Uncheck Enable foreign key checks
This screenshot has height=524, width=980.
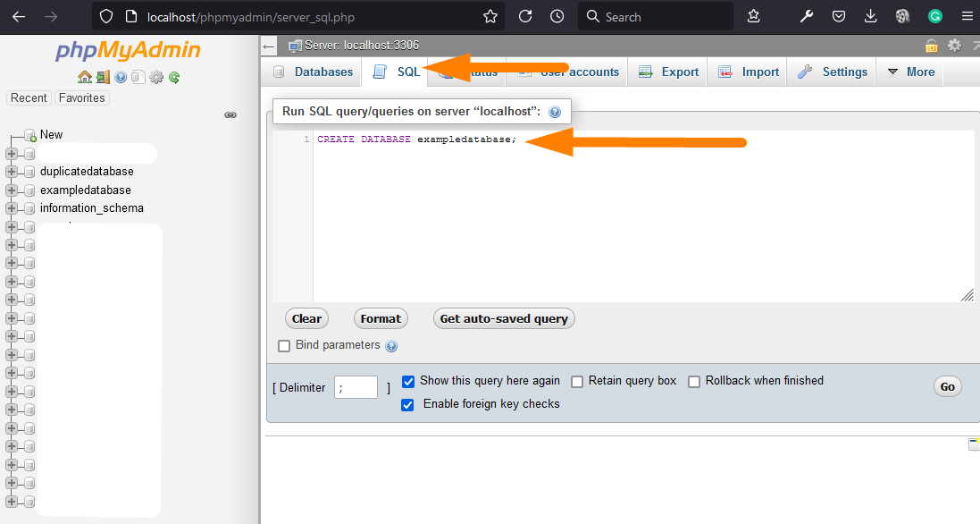click(x=407, y=404)
